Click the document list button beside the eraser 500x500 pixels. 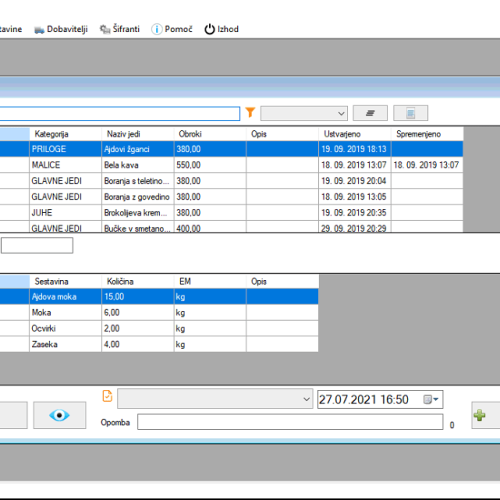(x=411, y=113)
